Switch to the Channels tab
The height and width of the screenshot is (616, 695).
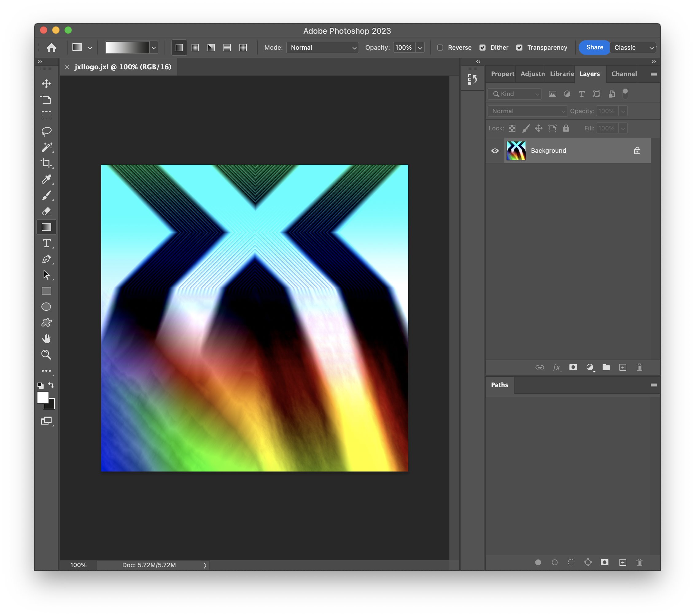pos(623,74)
